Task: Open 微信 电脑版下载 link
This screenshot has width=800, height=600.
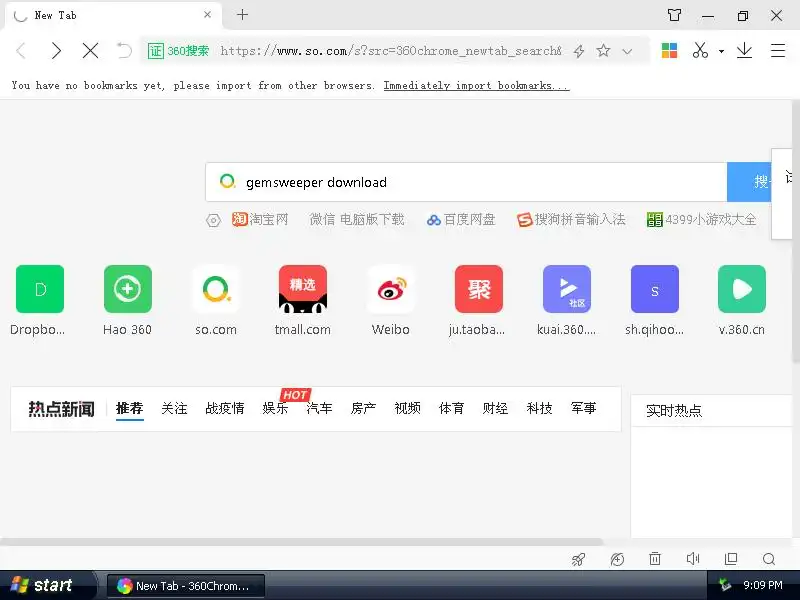Action: (357, 219)
